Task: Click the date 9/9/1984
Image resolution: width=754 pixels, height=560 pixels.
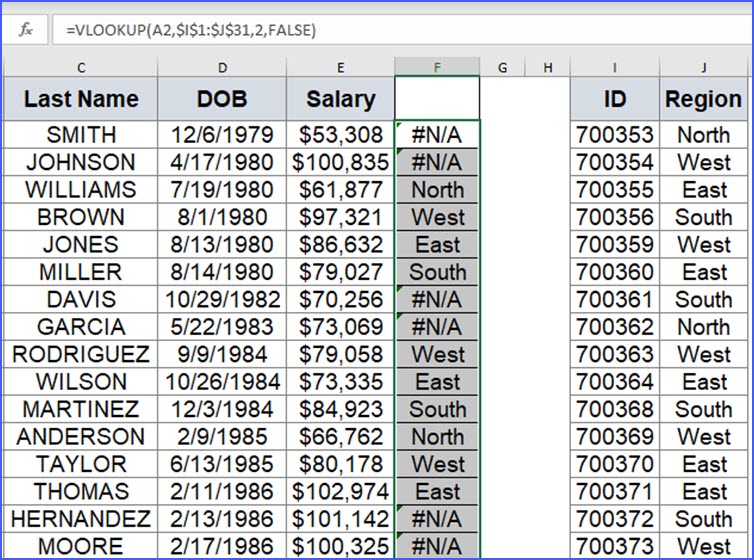Action: 222,354
